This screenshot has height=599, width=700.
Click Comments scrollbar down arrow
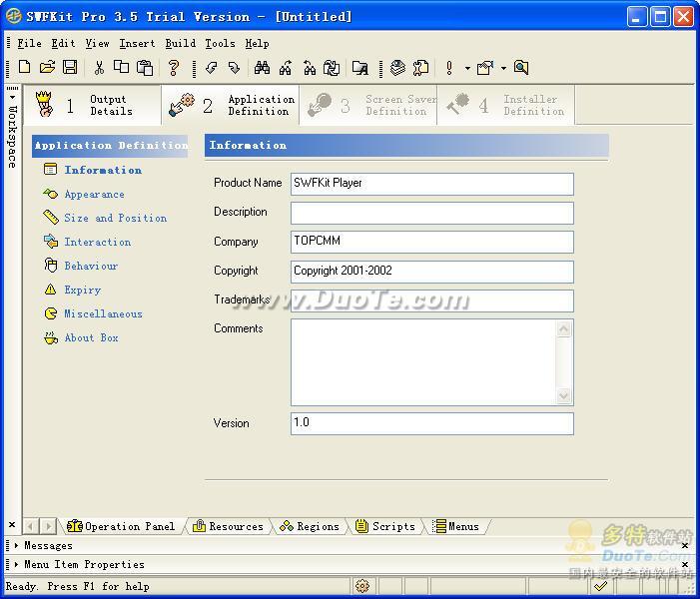tap(564, 395)
